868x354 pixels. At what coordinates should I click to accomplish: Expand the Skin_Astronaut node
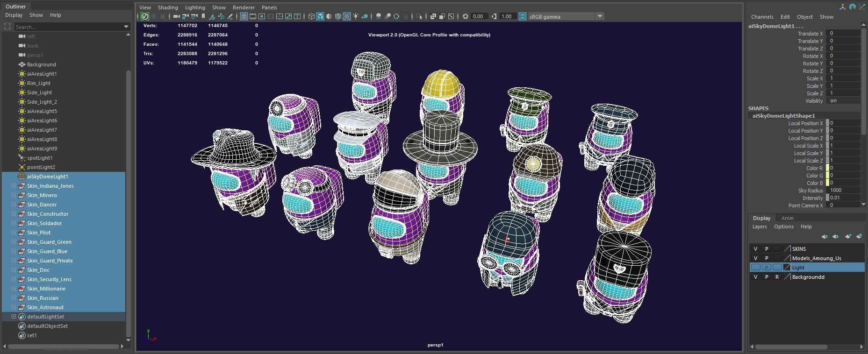pos(14,307)
